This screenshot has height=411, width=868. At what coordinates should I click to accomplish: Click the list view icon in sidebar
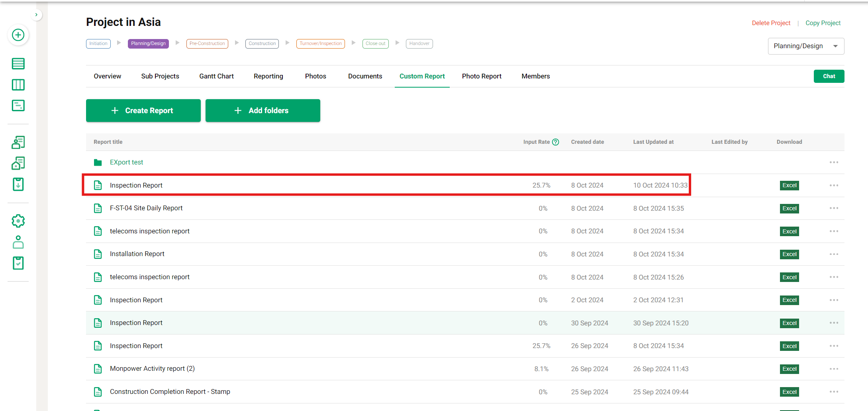18,64
